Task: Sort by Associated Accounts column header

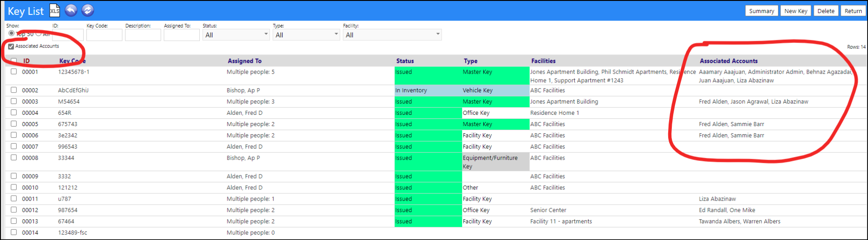Action: tap(729, 61)
